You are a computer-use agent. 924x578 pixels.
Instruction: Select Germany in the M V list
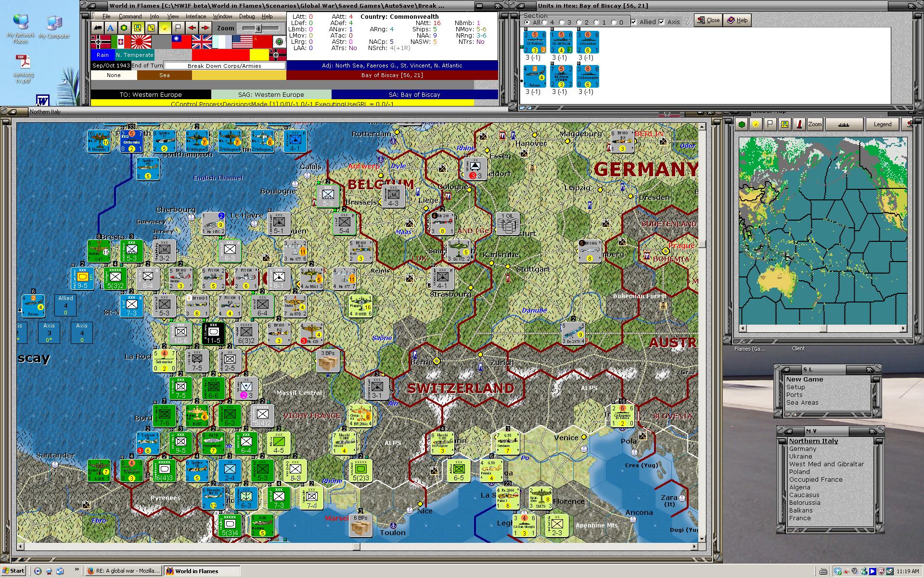pos(803,448)
